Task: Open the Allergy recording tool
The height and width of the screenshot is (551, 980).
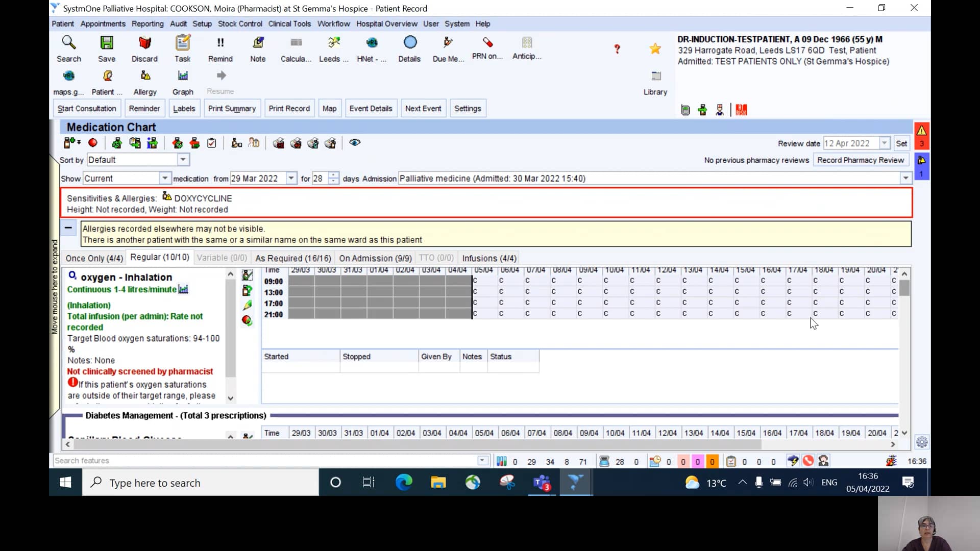Action: click(x=145, y=82)
